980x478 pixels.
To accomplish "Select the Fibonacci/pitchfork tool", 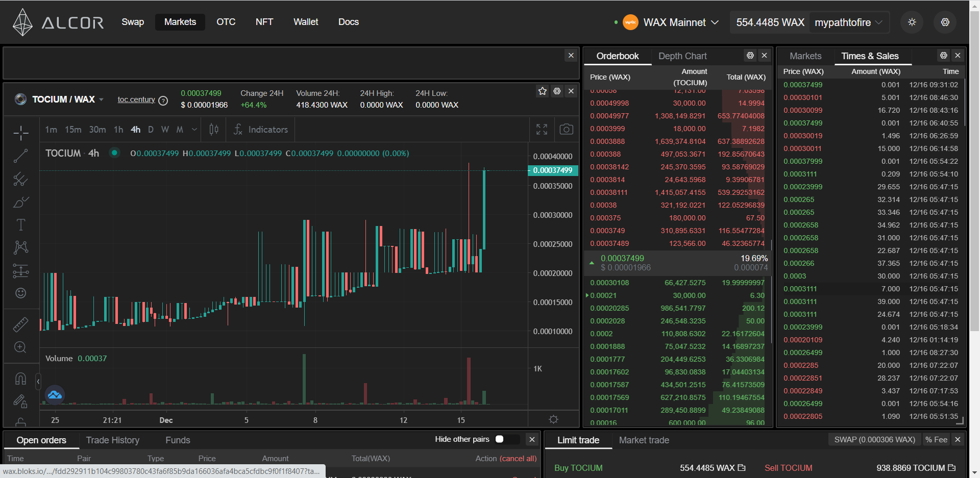I will click(x=21, y=179).
